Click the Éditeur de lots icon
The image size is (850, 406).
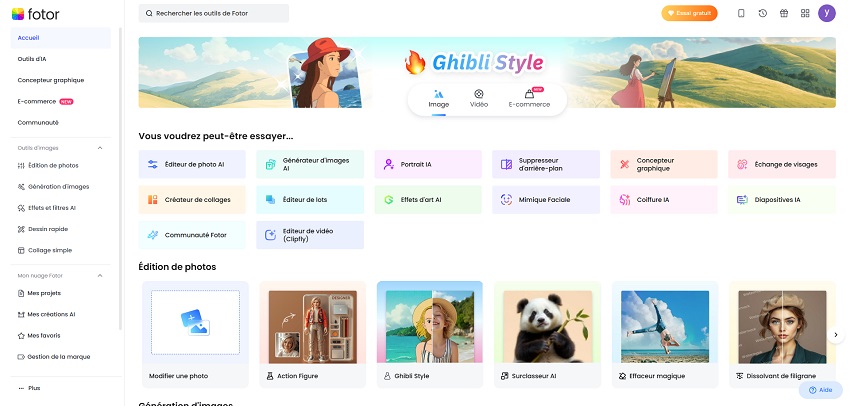coord(270,199)
